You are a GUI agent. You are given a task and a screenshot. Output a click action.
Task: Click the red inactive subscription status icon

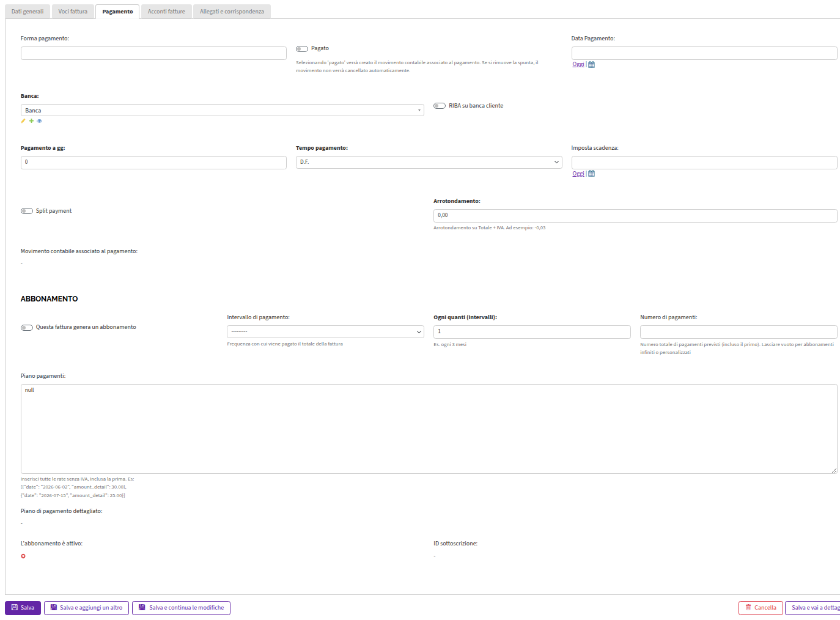click(23, 556)
